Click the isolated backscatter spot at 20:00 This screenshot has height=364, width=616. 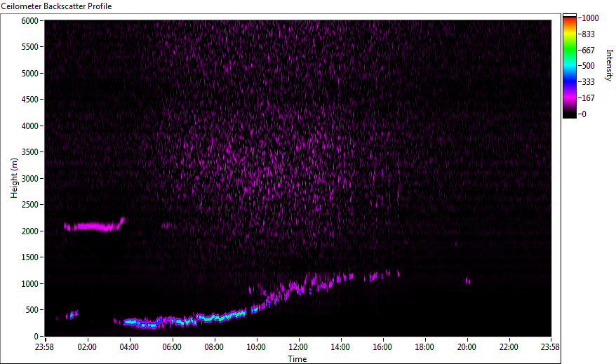pos(468,281)
